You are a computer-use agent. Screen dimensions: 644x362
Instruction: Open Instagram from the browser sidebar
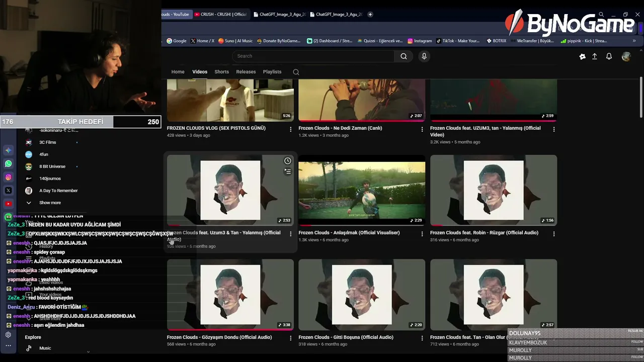click(x=9, y=177)
